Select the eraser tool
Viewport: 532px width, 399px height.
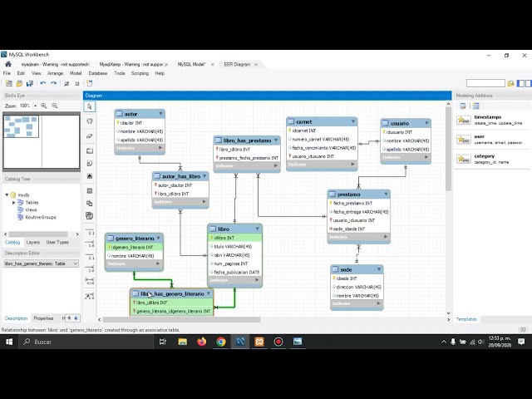pyautogui.click(x=90, y=136)
